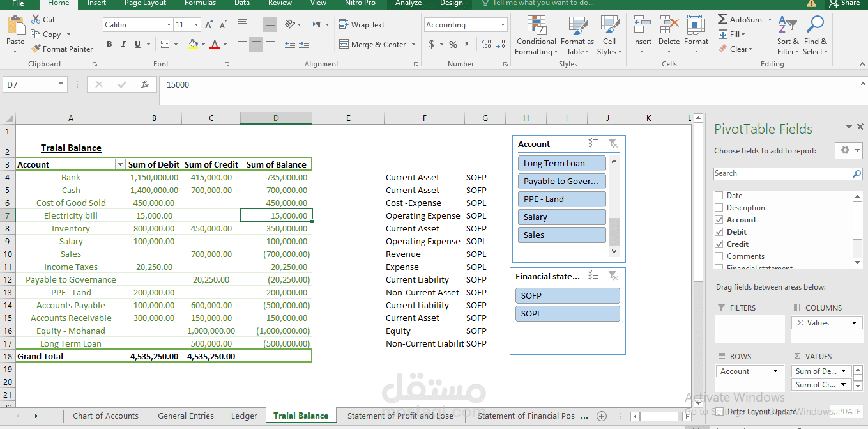Open the Page Layout ribbon tab

(146, 3)
